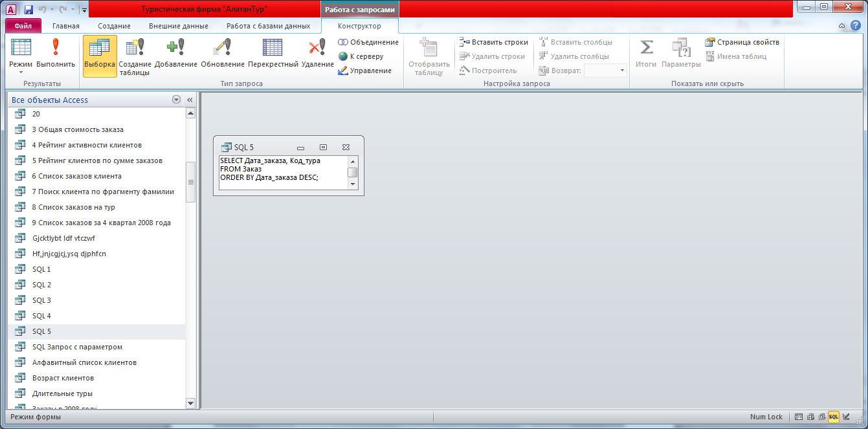Select the Конструктор tab
The height and width of the screenshot is (429, 868).
pos(359,26)
